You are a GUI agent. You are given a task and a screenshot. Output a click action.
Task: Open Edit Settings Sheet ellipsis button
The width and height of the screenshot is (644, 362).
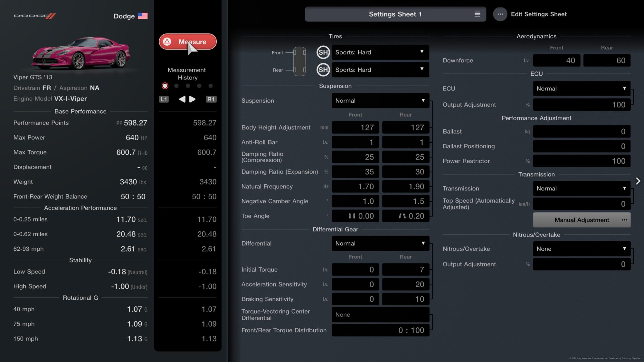500,14
